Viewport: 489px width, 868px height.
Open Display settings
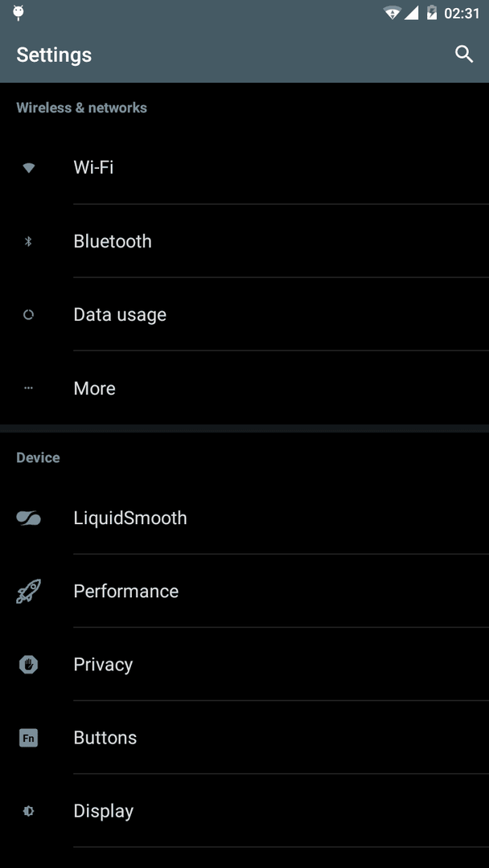pos(244,811)
